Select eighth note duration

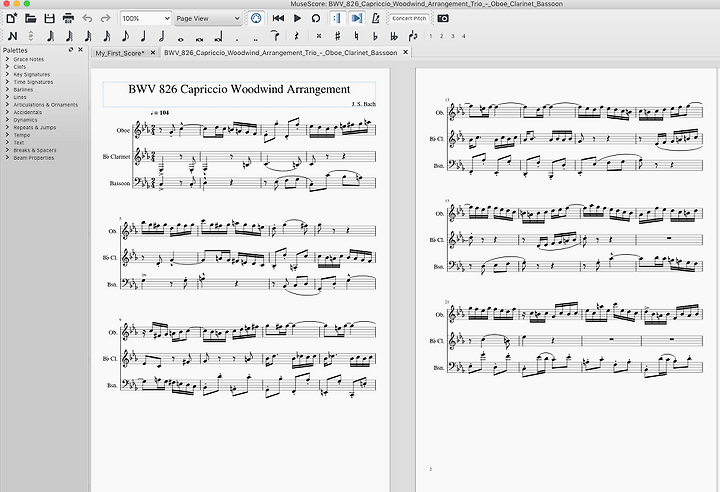click(125, 36)
